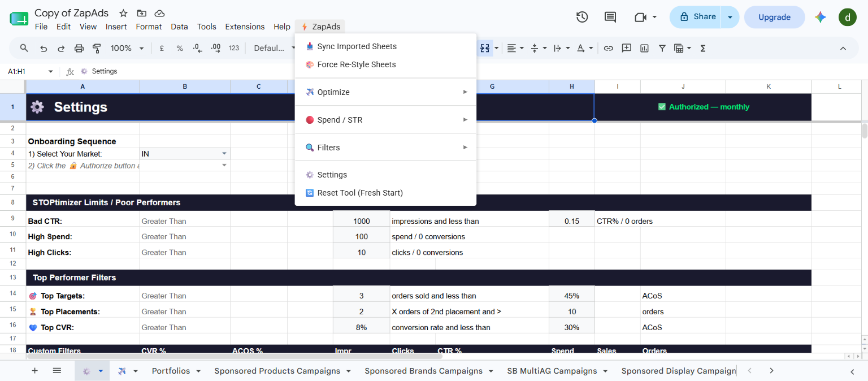868x381 pixels.
Task: Redo the last action
Action: click(x=61, y=48)
